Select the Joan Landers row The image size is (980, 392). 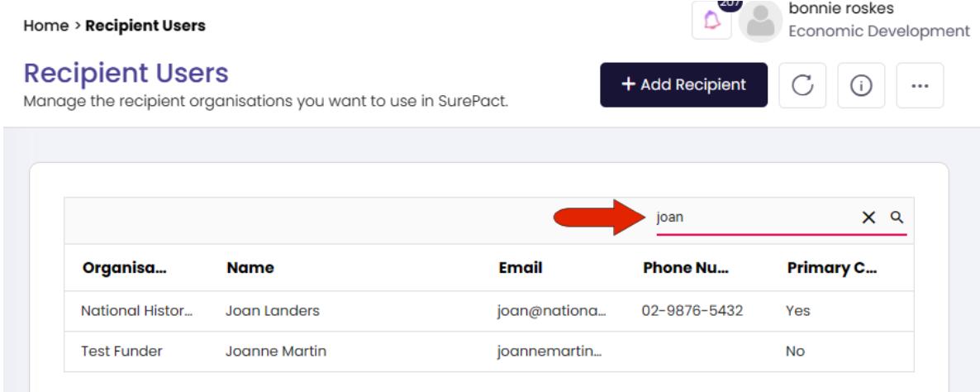pos(488,311)
